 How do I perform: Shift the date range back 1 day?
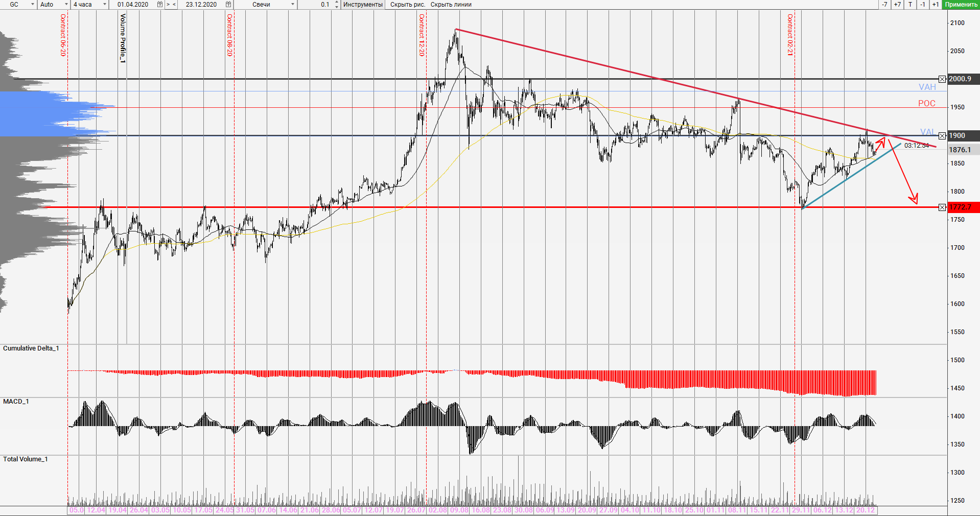click(x=922, y=5)
